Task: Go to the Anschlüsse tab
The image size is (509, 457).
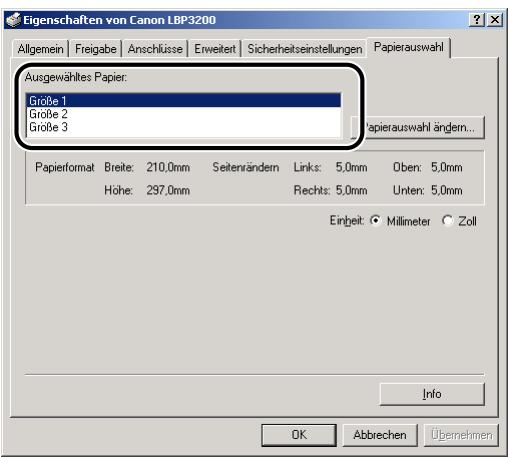Action: click(x=155, y=49)
